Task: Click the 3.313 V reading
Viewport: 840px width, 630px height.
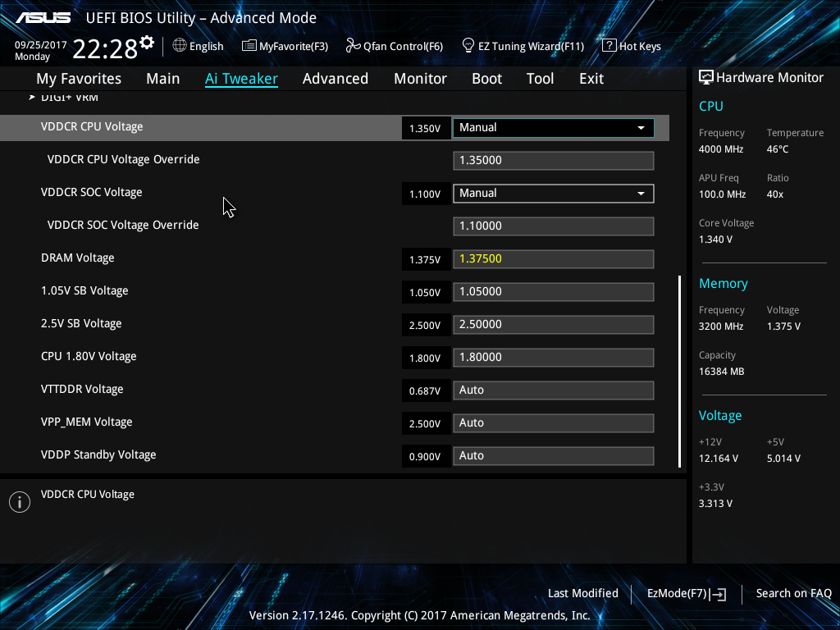Action: [715, 504]
